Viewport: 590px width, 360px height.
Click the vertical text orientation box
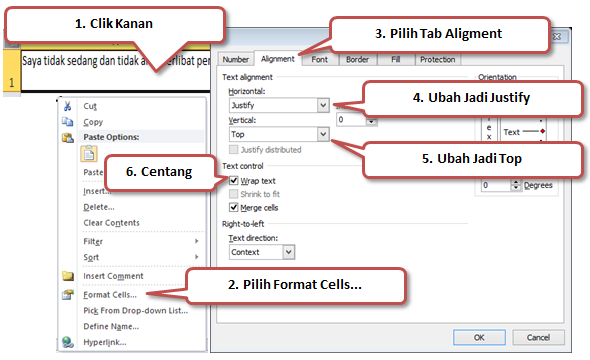(x=489, y=130)
